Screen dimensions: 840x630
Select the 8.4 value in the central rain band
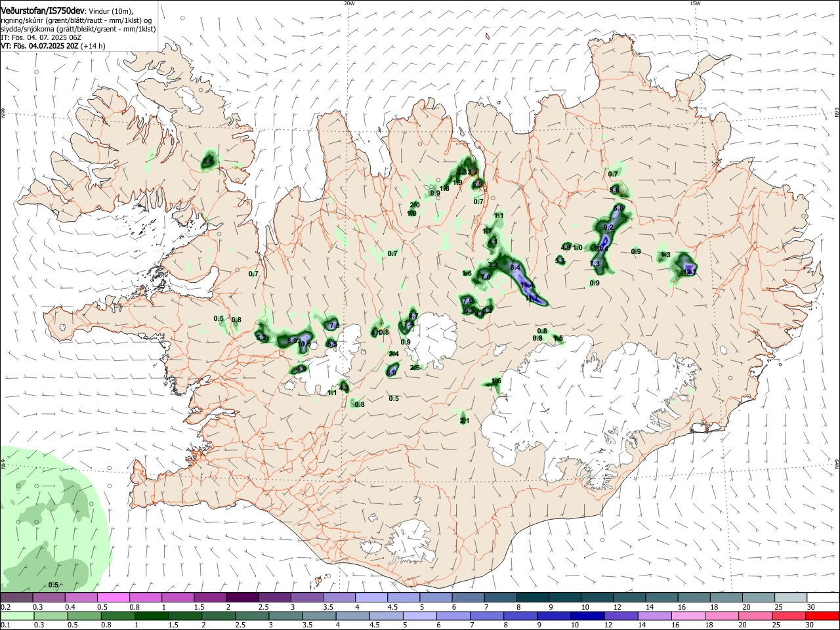point(515,267)
